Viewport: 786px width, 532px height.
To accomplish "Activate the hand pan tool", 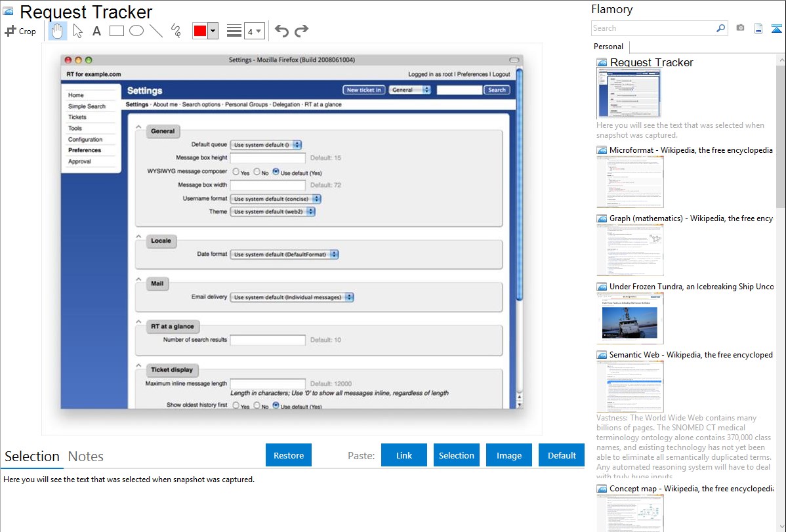I will click(57, 31).
